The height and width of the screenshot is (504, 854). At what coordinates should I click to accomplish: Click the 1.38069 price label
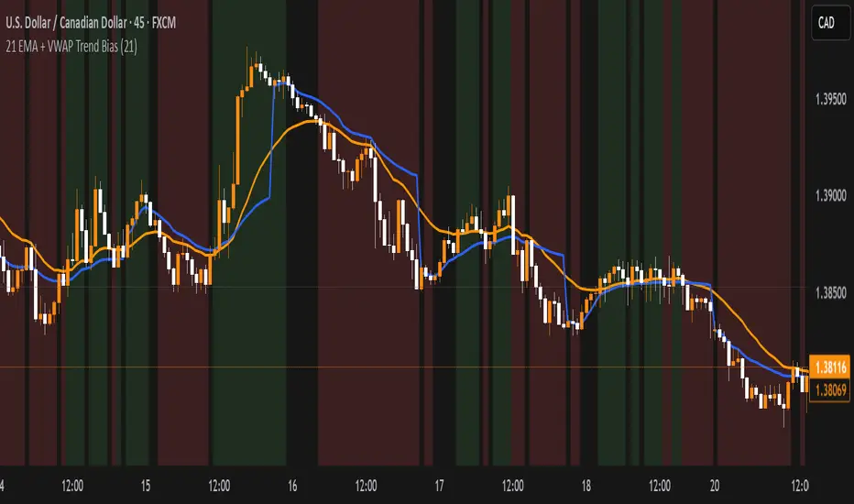coord(829,389)
